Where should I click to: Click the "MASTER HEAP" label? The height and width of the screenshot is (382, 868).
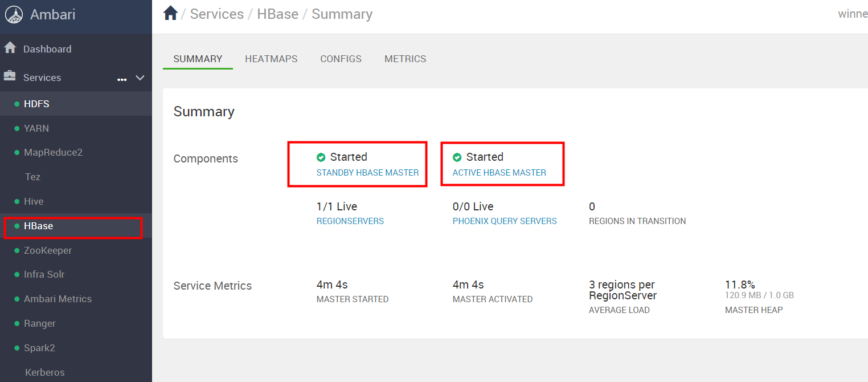point(754,310)
